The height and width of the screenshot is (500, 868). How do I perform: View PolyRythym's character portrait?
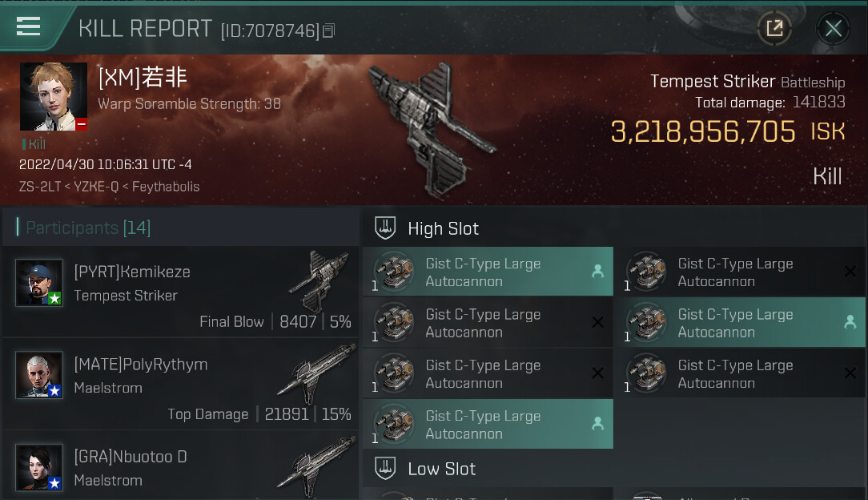click(38, 375)
